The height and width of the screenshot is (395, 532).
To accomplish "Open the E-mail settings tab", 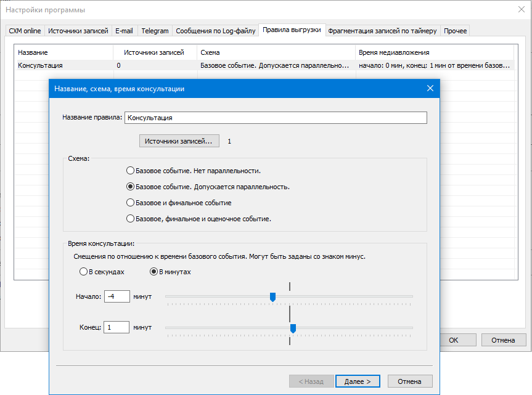I will click(124, 31).
